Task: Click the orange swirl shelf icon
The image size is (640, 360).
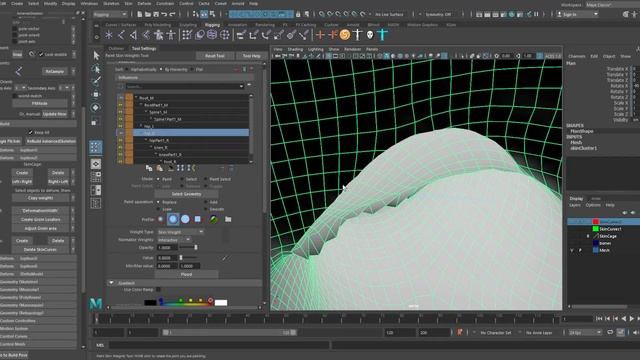Action: [345, 35]
